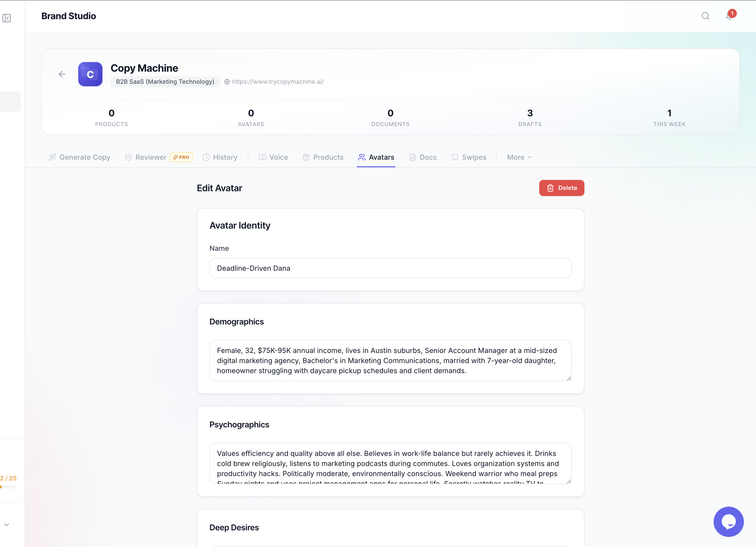756x547 pixels.
Task: Open the trycopymachine.ai website link
Action: [x=278, y=82]
